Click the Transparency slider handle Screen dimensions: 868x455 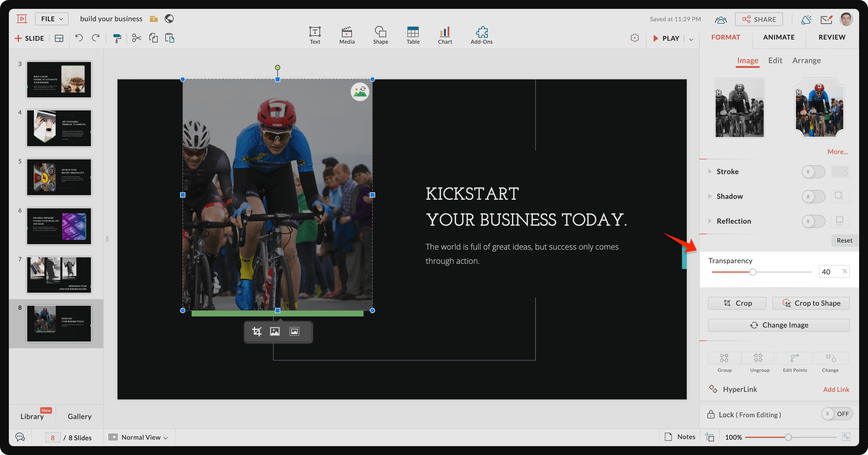(753, 272)
